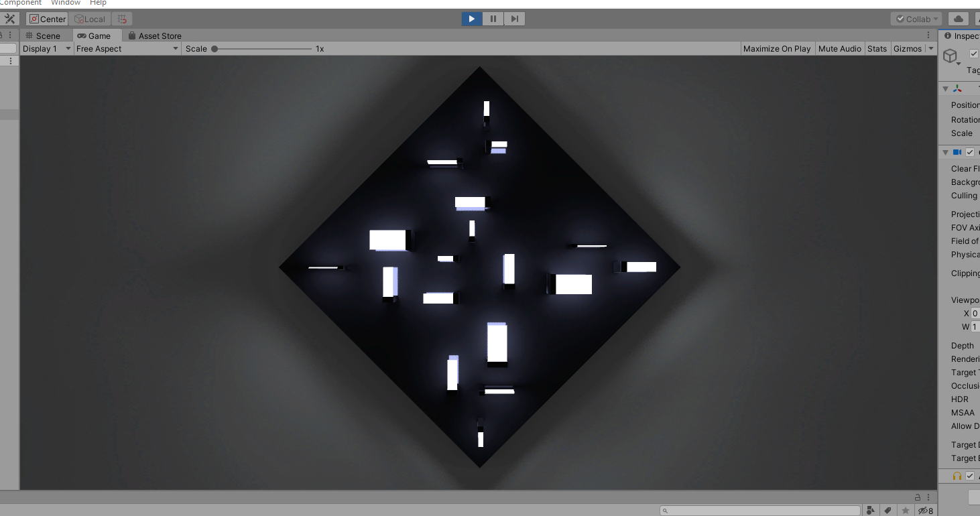Open the Help menu
The width and height of the screenshot is (980, 516).
coord(98,3)
